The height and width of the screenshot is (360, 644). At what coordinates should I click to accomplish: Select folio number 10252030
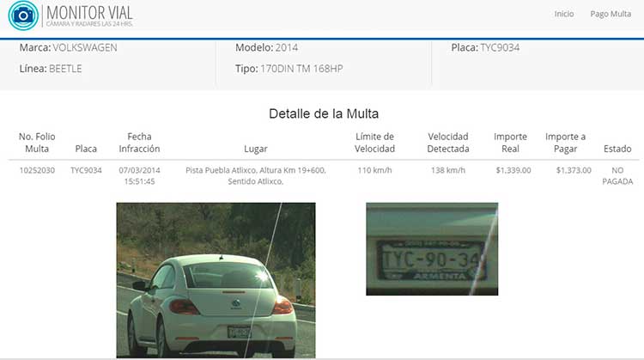click(x=37, y=170)
